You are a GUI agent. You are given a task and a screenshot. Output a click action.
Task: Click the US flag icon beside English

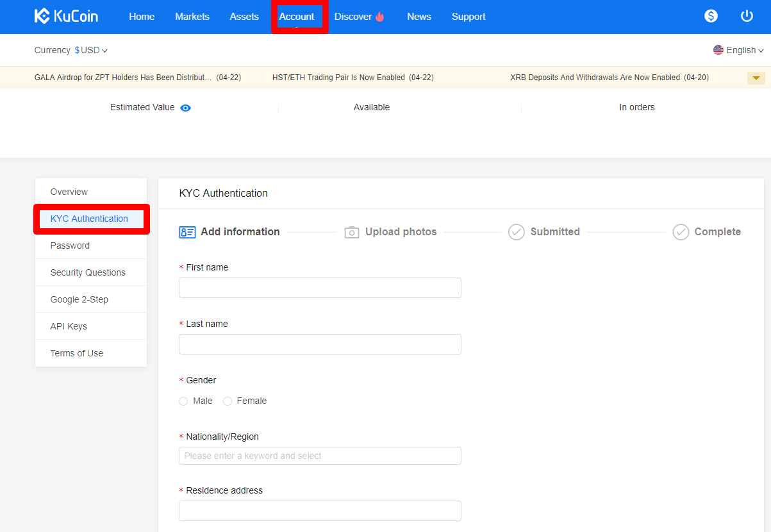pos(718,50)
